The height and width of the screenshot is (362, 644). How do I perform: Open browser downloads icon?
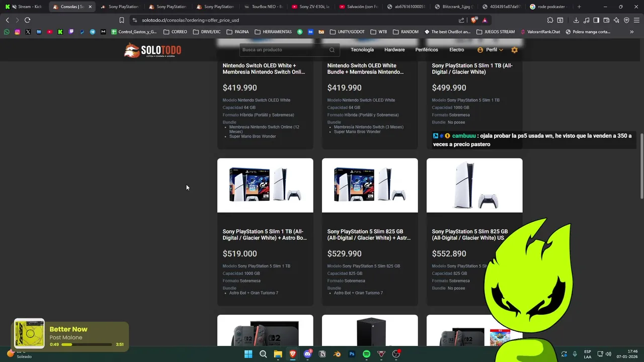(576, 20)
